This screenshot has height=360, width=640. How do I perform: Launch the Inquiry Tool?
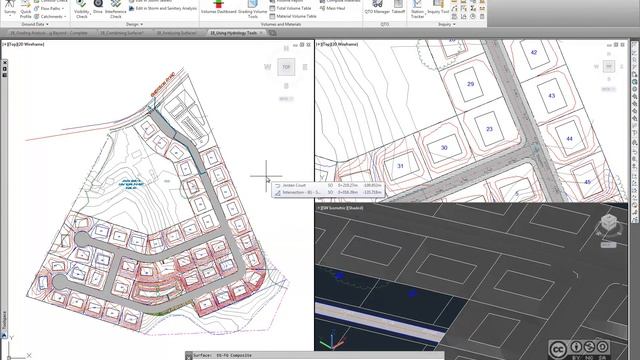pyautogui.click(x=438, y=7)
